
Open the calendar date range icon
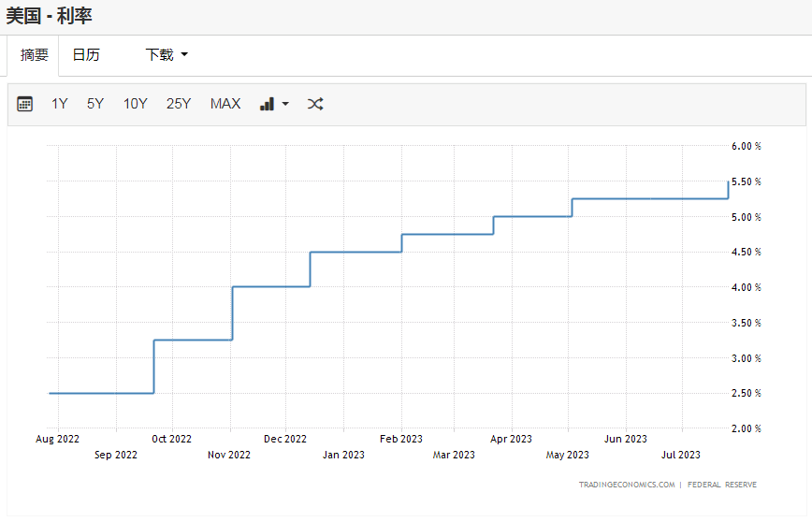[x=25, y=104]
